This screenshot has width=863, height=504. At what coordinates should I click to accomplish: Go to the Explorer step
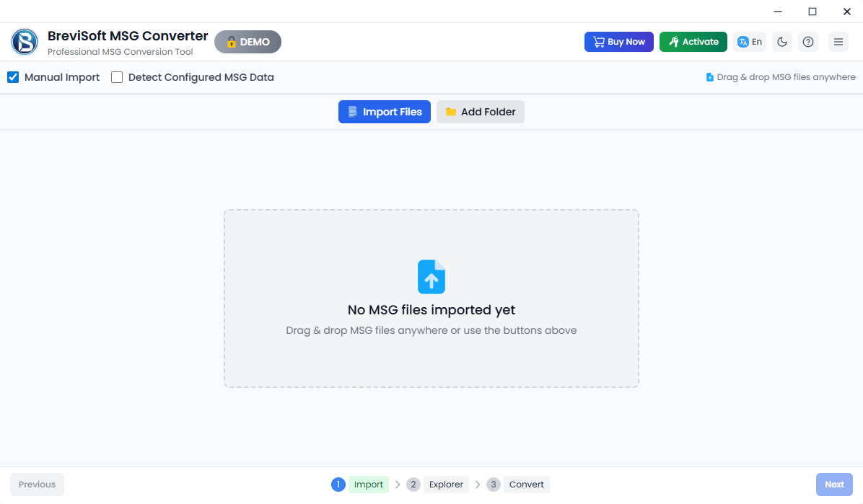(446, 485)
